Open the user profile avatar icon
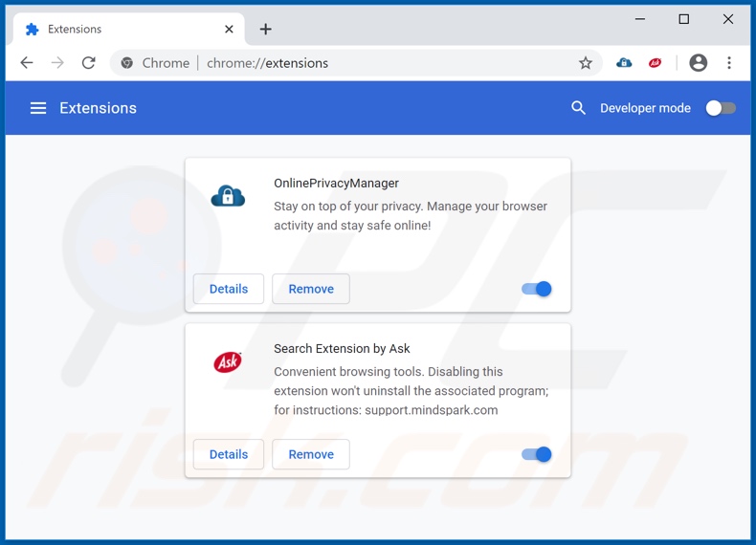Screen dimensions: 756x545 coord(699,63)
